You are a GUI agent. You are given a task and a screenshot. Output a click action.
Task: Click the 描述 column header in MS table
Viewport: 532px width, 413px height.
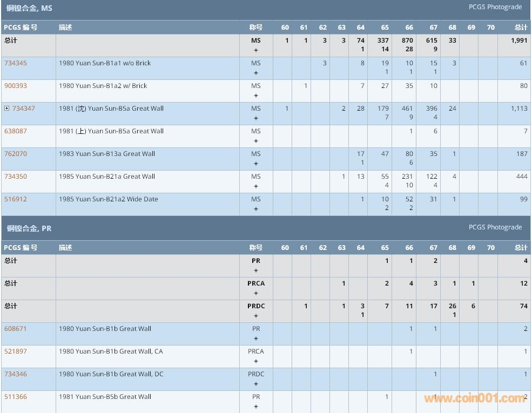pos(65,28)
